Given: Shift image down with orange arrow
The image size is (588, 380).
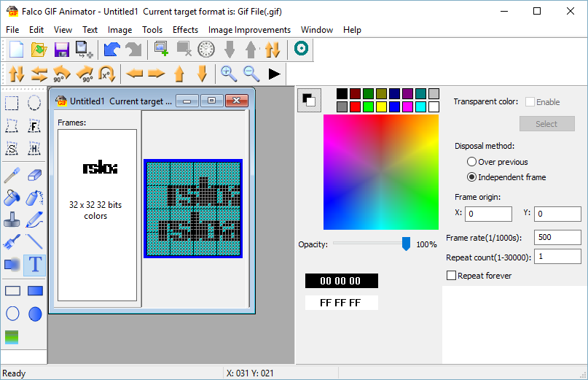Looking at the screenshot, I should pos(202,74).
